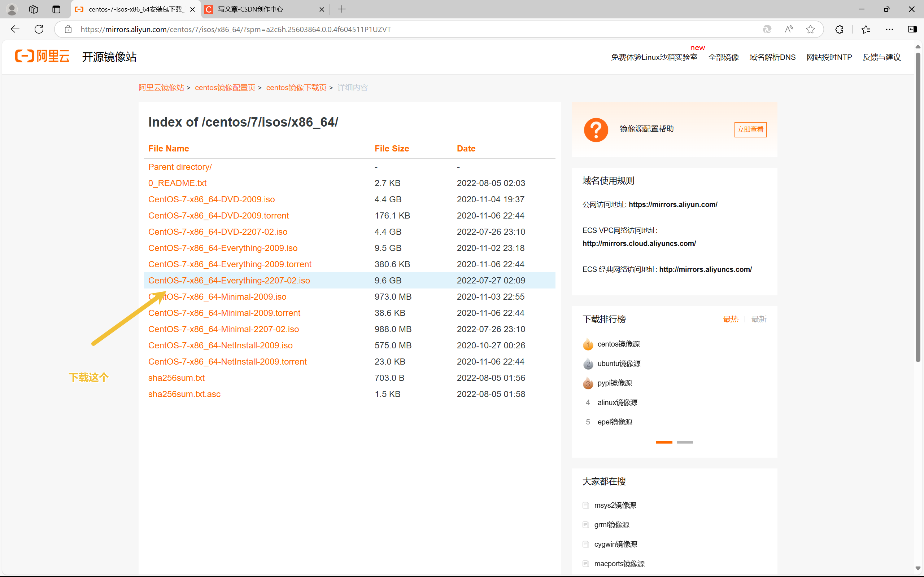Image resolution: width=924 pixels, height=577 pixels.
Task: Click the 立即查看 button
Action: tap(750, 129)
